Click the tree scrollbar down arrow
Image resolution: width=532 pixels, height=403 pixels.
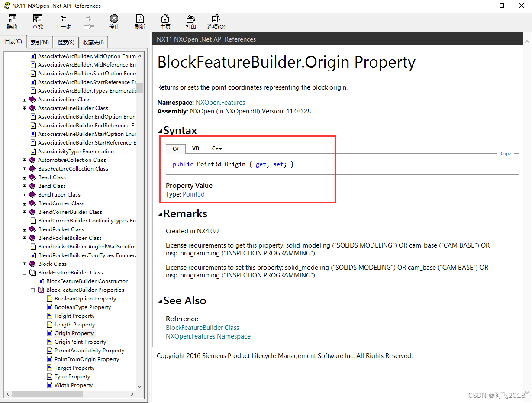click(x=139, y=387)
